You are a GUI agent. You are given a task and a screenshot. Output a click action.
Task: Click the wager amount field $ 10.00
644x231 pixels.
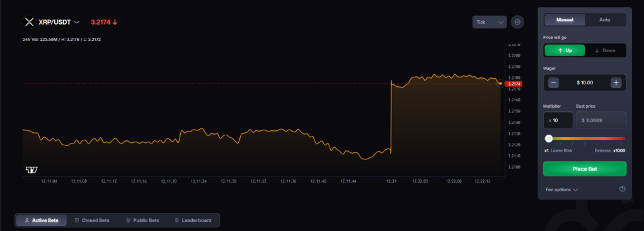[x=585, y=82]
